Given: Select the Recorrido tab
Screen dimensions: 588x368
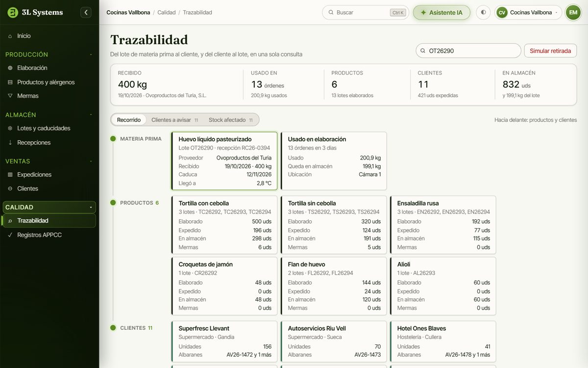Looking at the screenshot, I should pyautogui.click(x=129, y=120).
